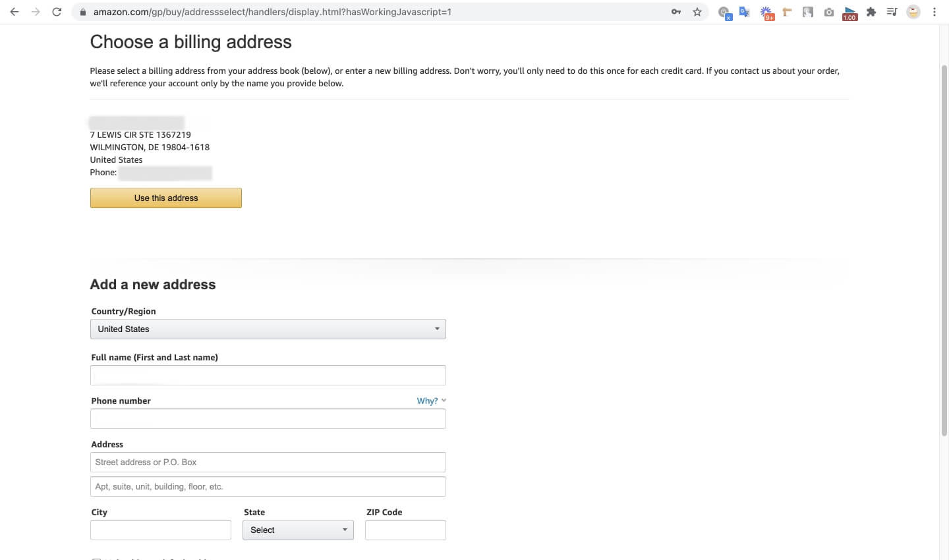
Task: Select the ZIP Code text box
Action: coord(405,530)
